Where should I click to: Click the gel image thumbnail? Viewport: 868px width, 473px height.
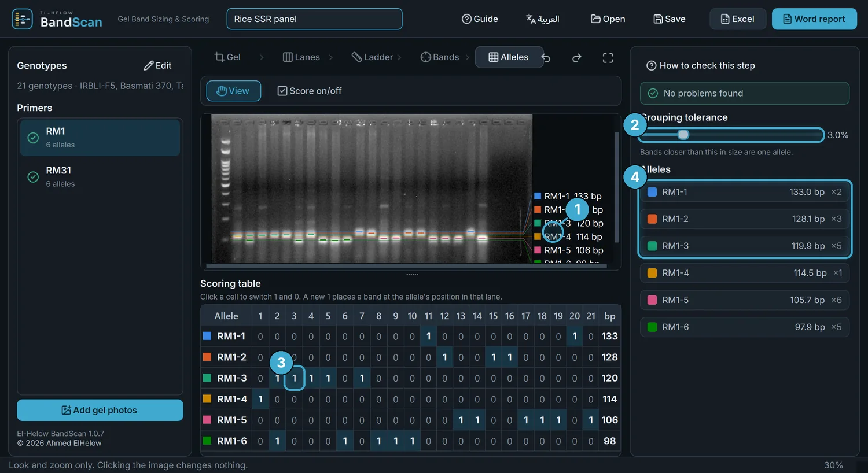tap(372, 189)
